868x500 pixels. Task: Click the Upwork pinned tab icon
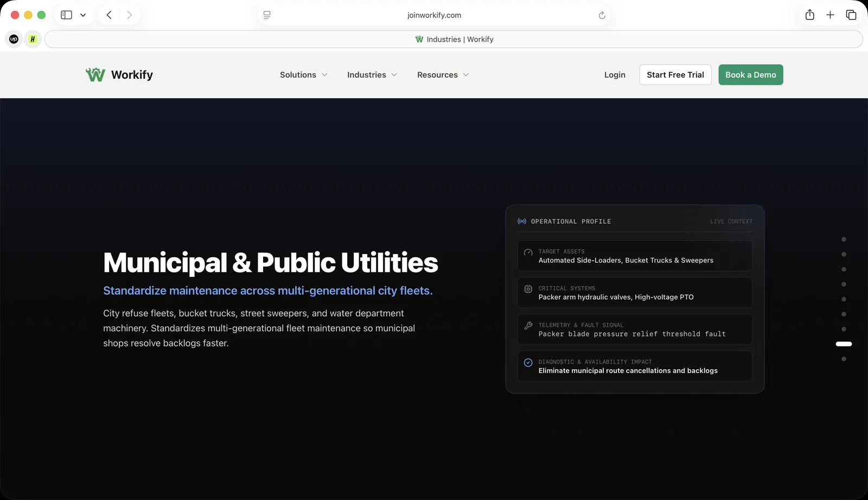coord(14,39)
